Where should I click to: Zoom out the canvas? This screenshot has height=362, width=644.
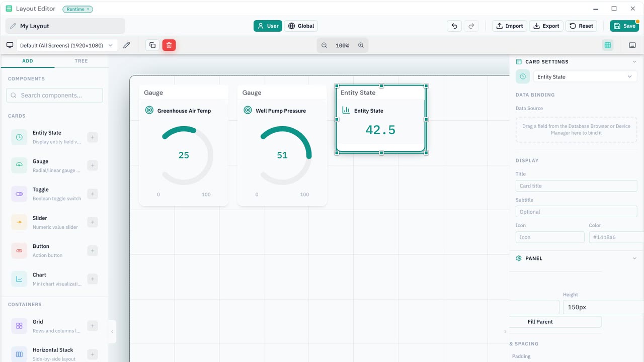click(324, 45)
